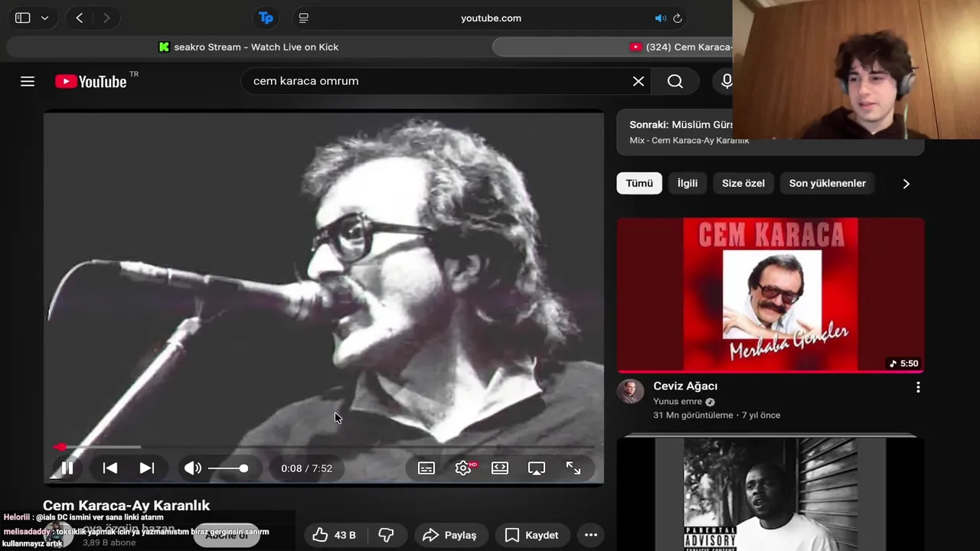Save the video with the Kaydet button

pyautogui.click(x=531, y=535)
